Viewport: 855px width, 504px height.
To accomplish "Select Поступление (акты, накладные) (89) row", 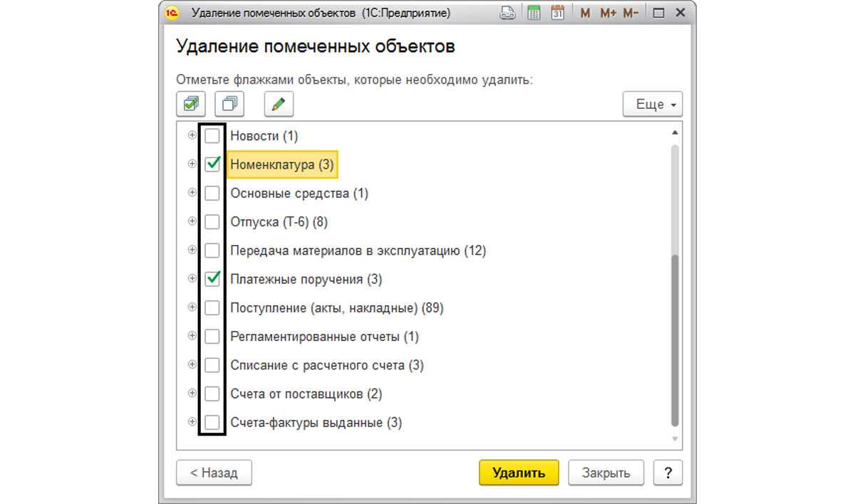I will (337, 308).
